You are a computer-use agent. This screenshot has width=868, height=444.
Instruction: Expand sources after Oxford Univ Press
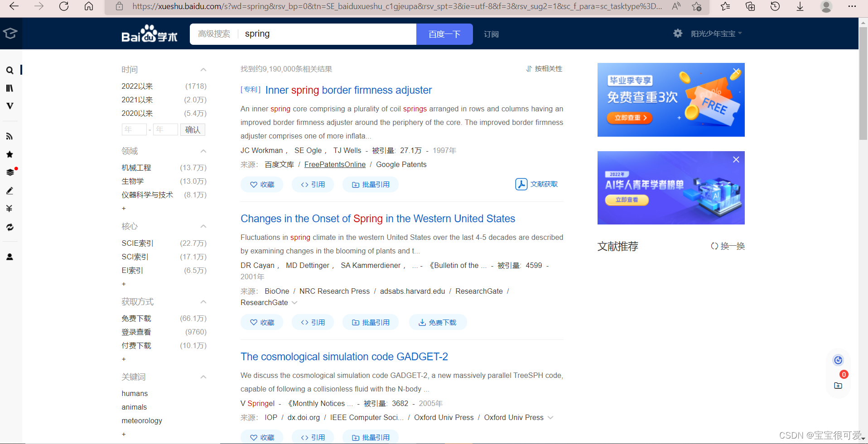pos(550,418)
